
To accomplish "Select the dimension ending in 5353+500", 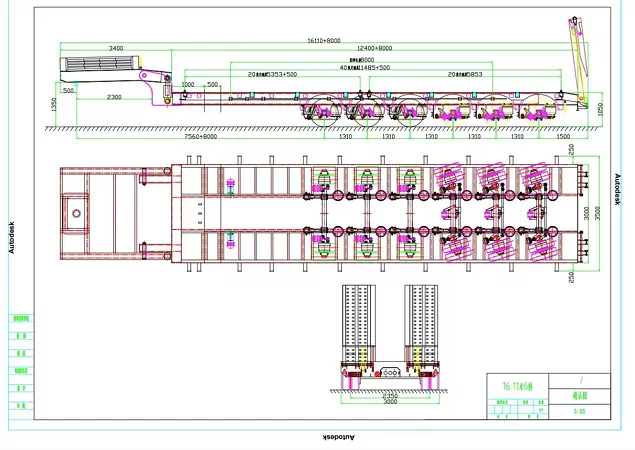I will [x=273, y=75].
